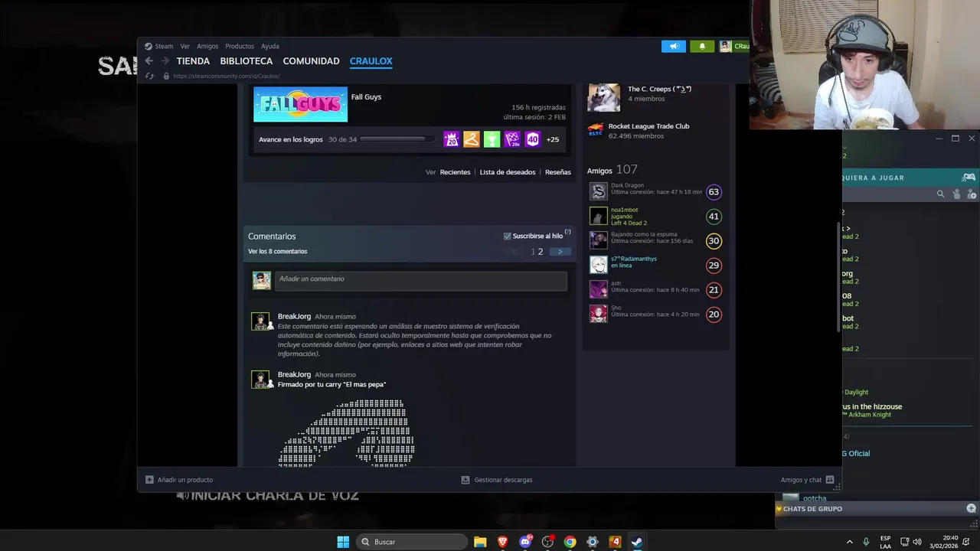Click Ver los 8 comentarios link
Viewport: 980px width, 551px height.
coord(278,252)
